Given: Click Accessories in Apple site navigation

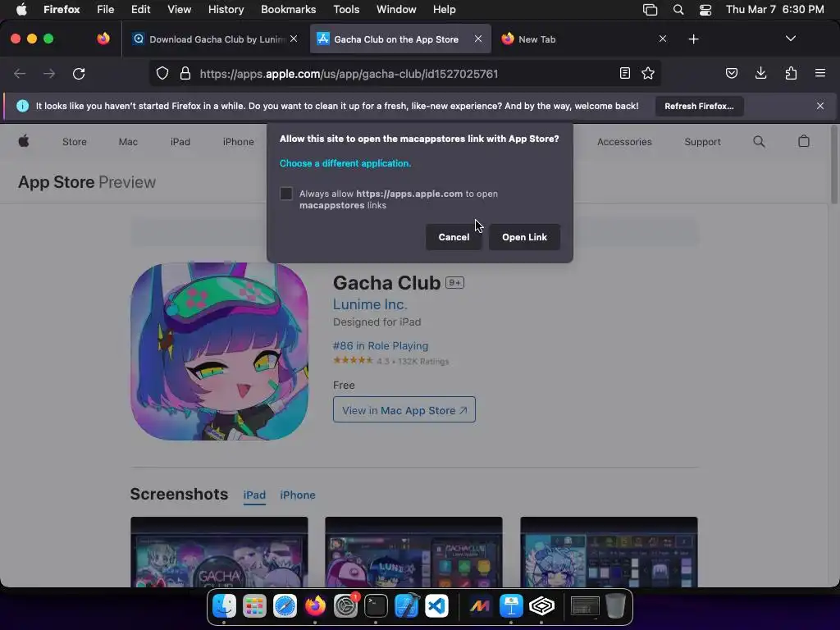Looking at the screenshot, I should (624, 142).
